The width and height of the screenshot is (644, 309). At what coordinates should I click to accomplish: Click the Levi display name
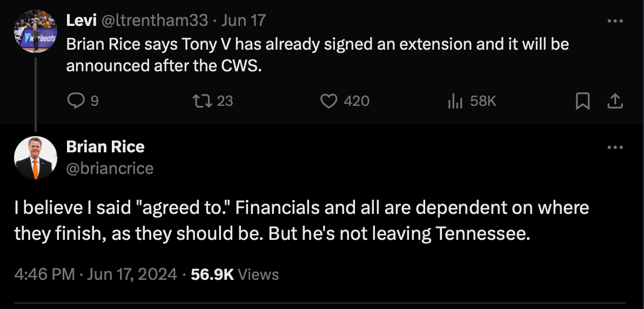(x=82, y=21)
